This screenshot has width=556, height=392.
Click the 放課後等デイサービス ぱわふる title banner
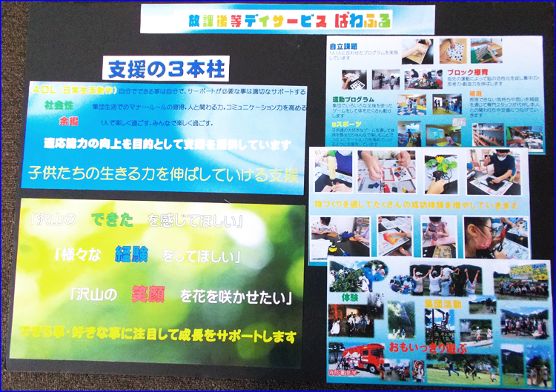click(x=286, y=20)
